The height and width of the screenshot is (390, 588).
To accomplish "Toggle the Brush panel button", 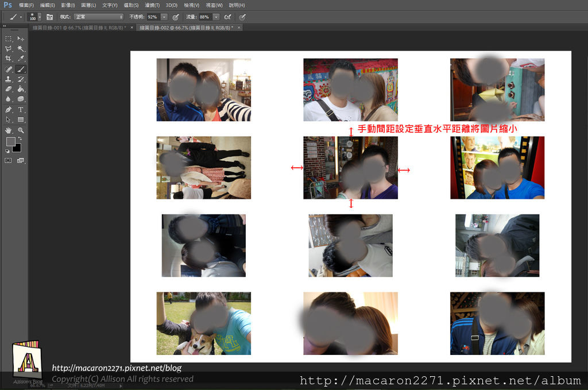I will point(49,17).
